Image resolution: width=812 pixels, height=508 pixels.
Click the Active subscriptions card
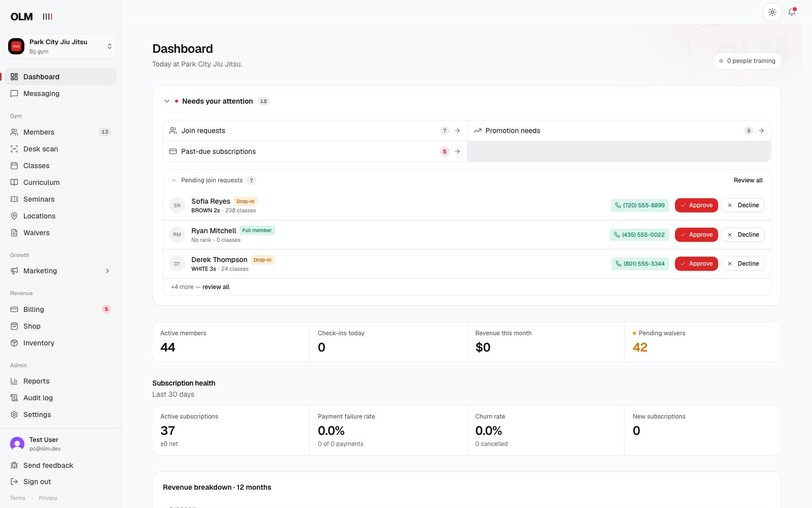pyautogui.click(x=231, y=430)
